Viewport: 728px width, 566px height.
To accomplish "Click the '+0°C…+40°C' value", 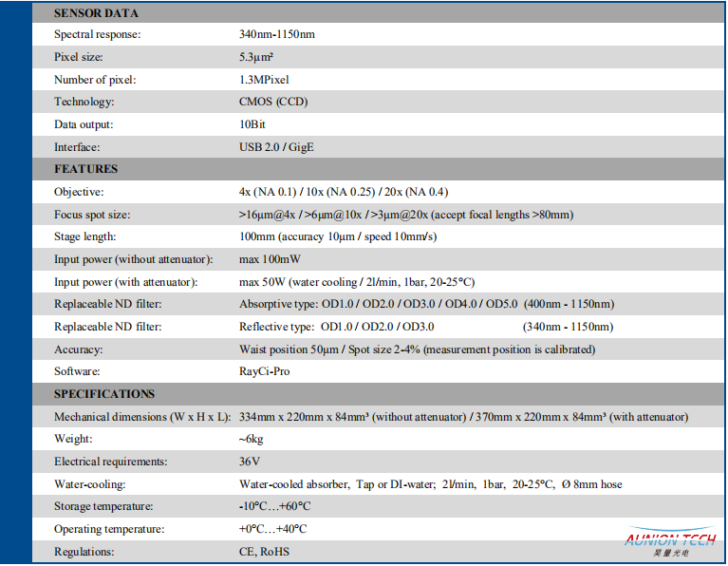I will (x=273, y=529).
